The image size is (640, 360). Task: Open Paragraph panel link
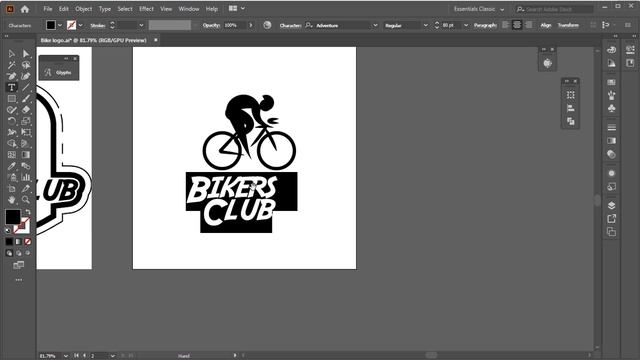485,25
